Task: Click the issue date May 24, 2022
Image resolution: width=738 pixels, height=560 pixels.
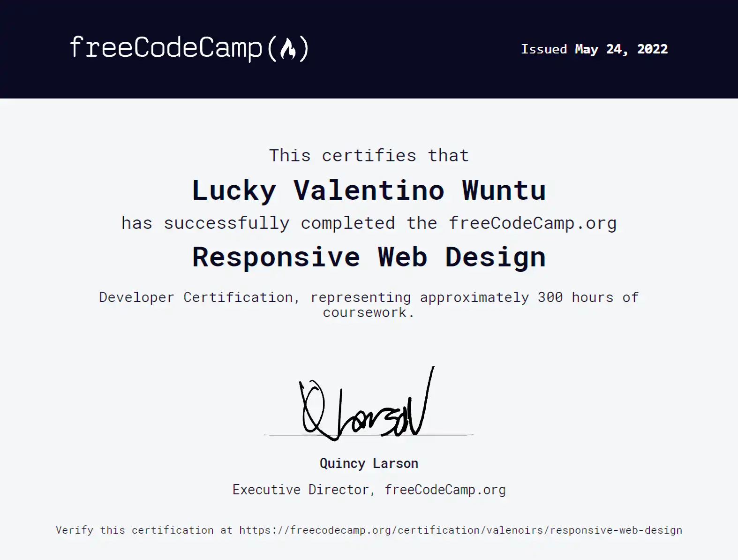Action: (621, 49)
